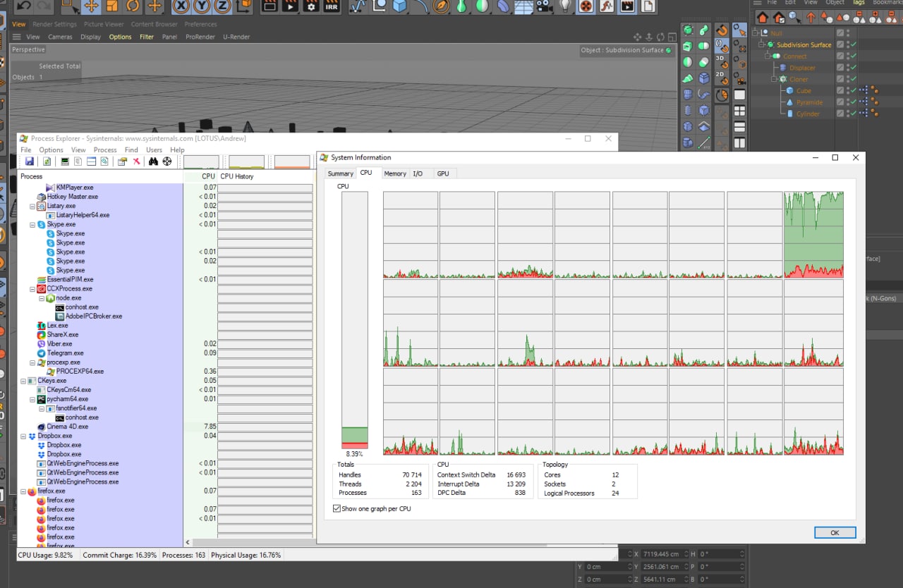Click the X position field showing 7119.445 cm
Viewport: 903px width, 588px height.
[664, 554]
